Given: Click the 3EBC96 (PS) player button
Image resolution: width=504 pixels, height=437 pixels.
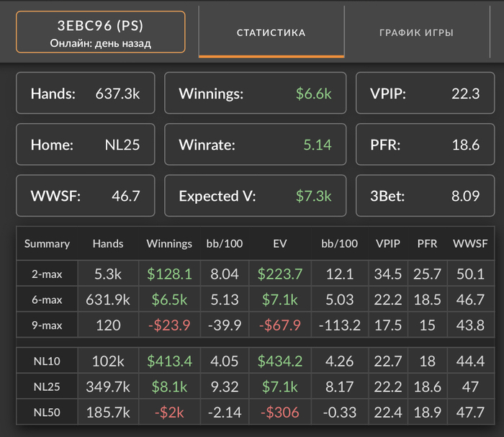Looking at the screenshot, I should (101, 32).
